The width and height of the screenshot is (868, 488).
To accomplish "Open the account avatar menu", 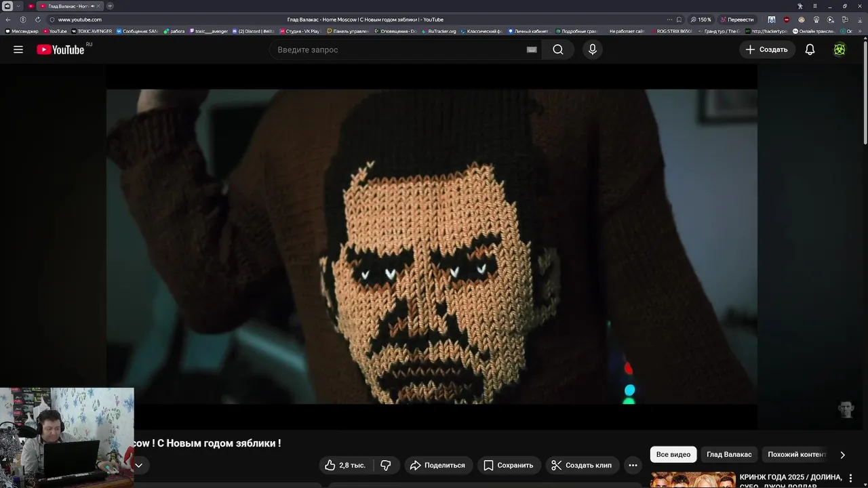I will 840,49.
